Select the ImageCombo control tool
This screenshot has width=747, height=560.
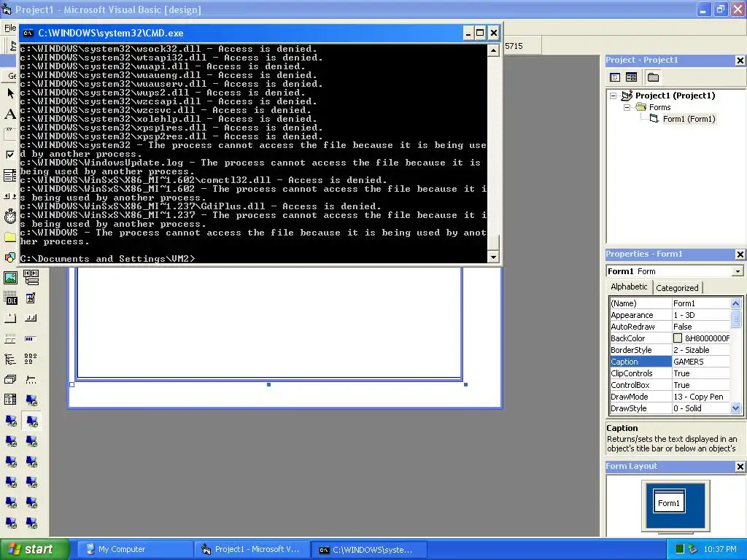10,400
